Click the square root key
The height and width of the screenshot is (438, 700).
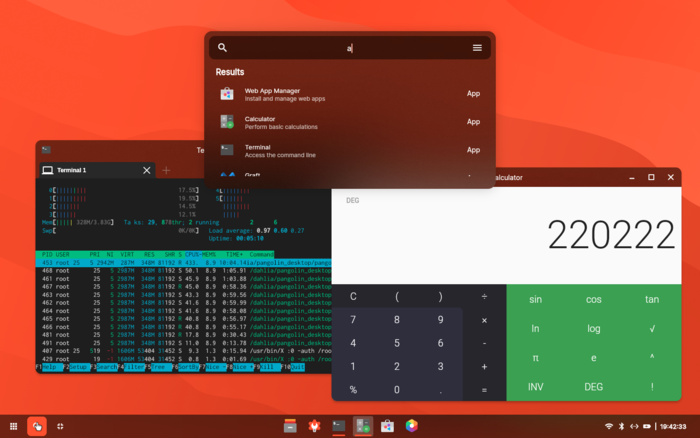click(652, 329)
